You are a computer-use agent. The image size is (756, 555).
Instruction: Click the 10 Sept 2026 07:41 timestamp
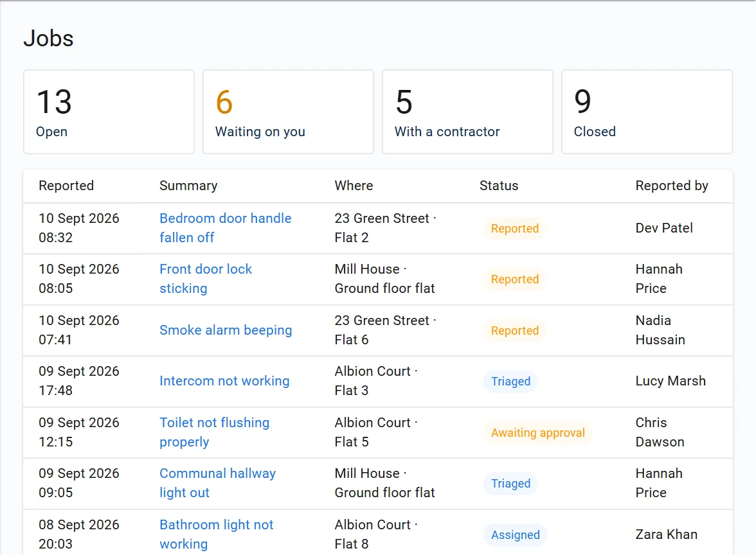pyautogui.click(x=79, y=330)
